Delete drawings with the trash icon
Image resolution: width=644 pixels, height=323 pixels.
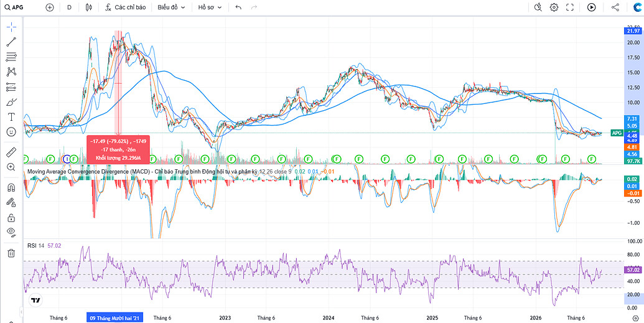click(x=11, y=253)
